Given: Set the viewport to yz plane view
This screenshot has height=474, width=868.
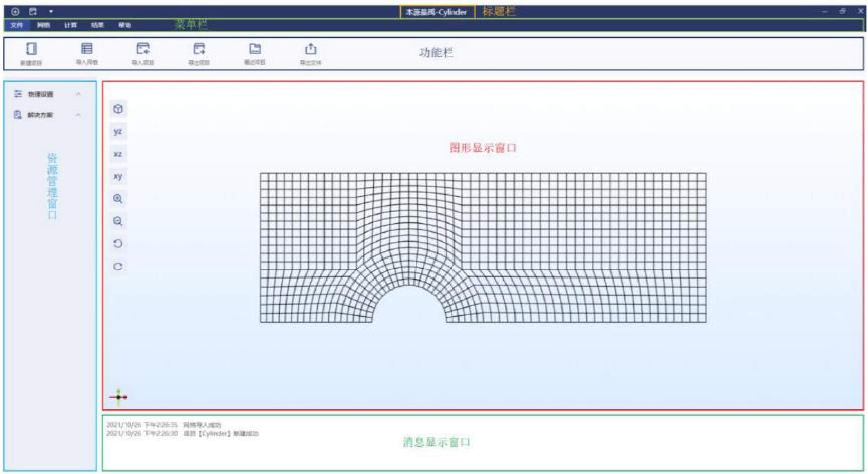Looking at the screenshot, I should tap(118, 132).
